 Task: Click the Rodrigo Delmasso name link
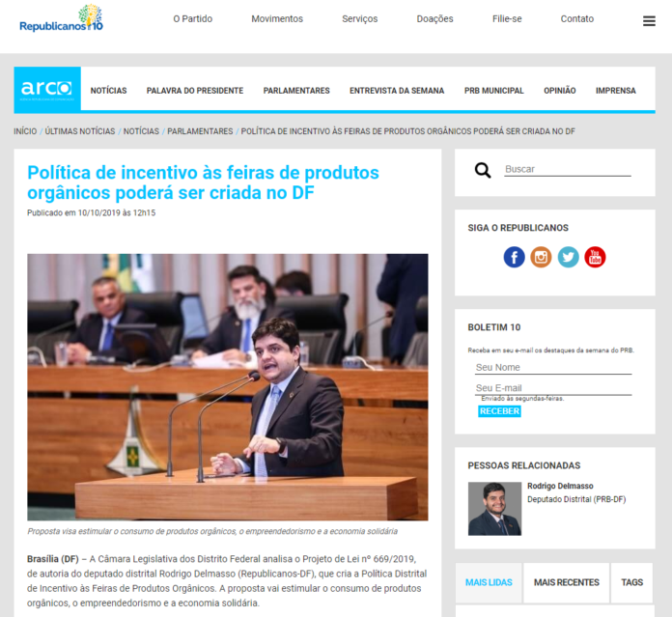pyautogui.click(x=560, y=486)
